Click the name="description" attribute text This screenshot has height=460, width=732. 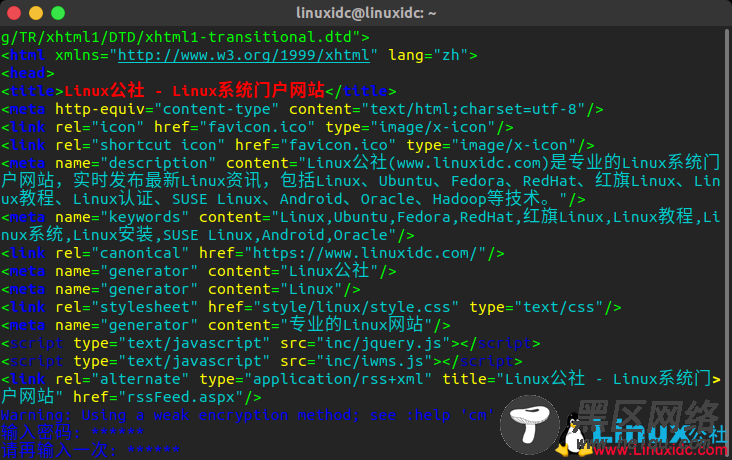[x=135, y=163]
